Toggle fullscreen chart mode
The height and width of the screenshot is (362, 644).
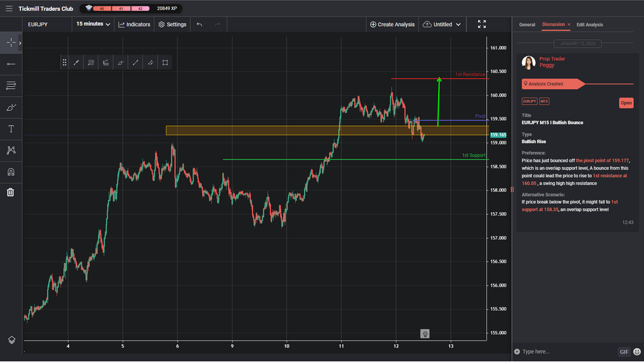tap(482, 24)
